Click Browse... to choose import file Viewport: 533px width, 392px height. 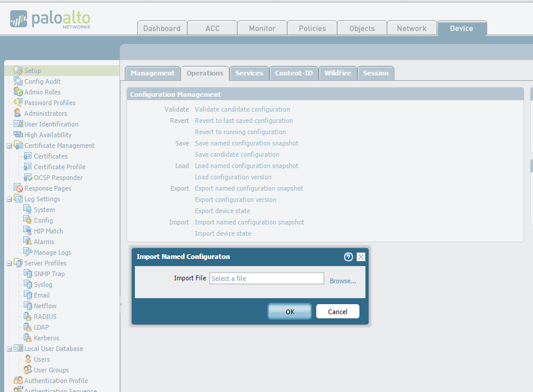(343, 281)
